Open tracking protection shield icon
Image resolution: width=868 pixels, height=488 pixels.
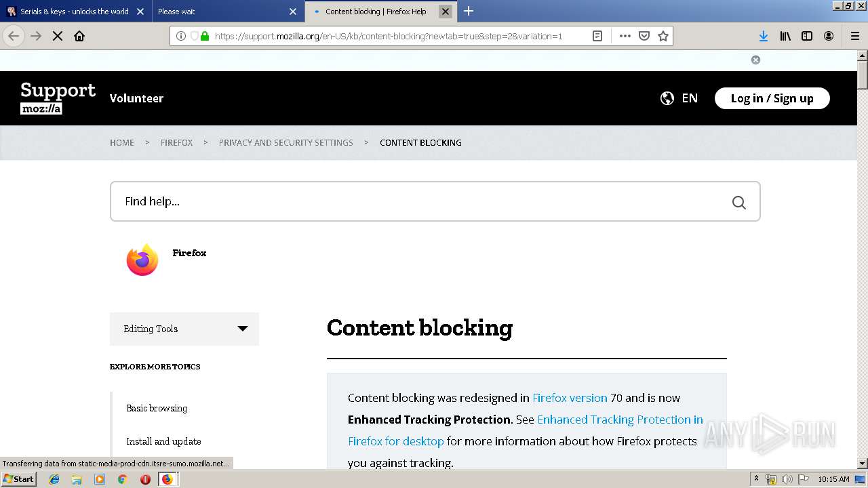click(194, 36)
